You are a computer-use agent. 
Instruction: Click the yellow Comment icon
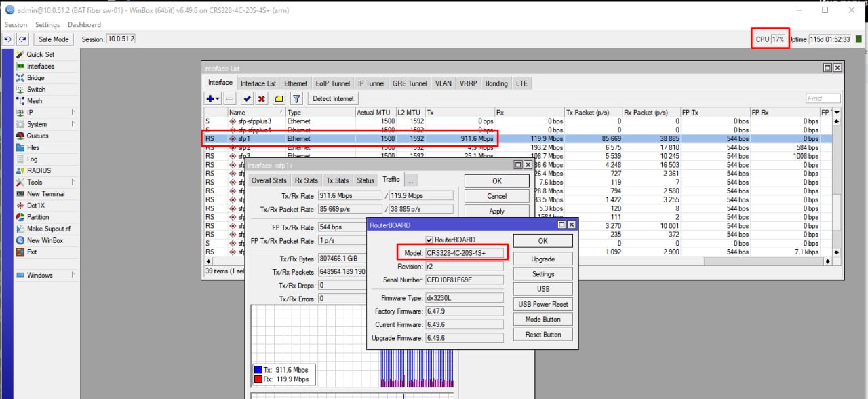coord(279,98)
